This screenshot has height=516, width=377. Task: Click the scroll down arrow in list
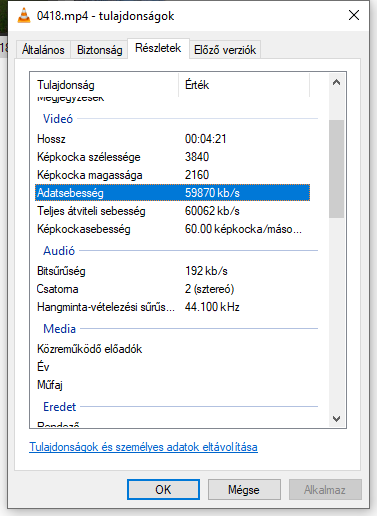(x=337, y=418)
